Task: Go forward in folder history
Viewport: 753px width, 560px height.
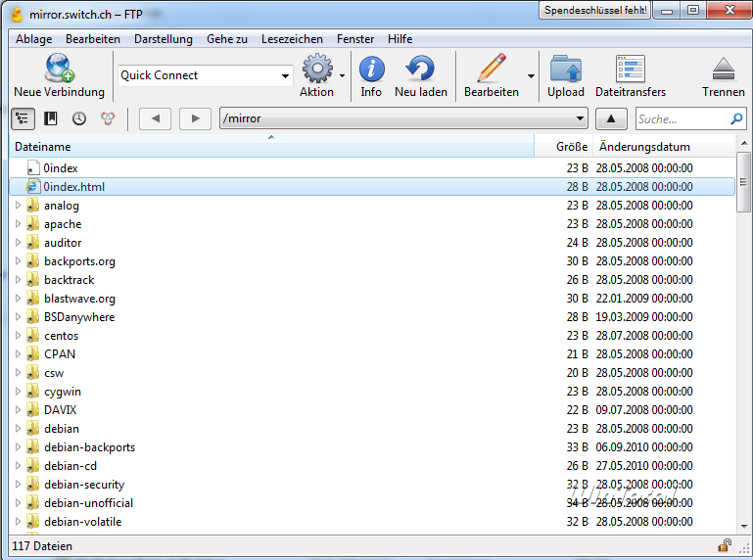Action: (x=195, y=118)
